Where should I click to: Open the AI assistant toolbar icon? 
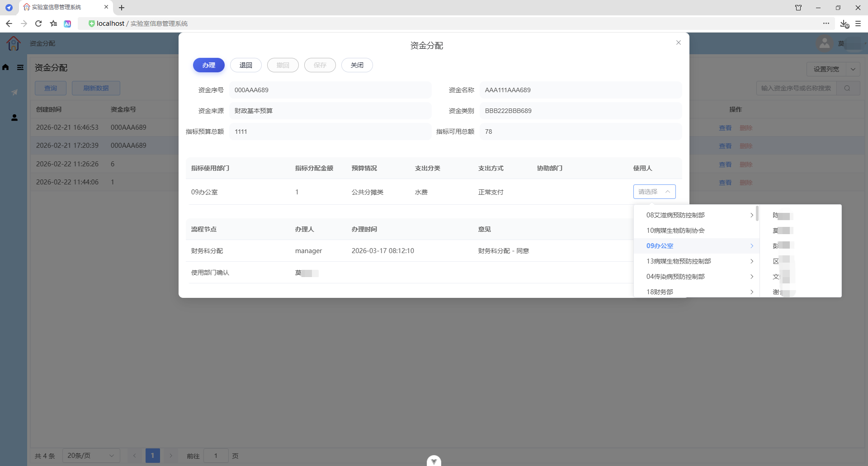pyautogui.click(x=67, y=24)
